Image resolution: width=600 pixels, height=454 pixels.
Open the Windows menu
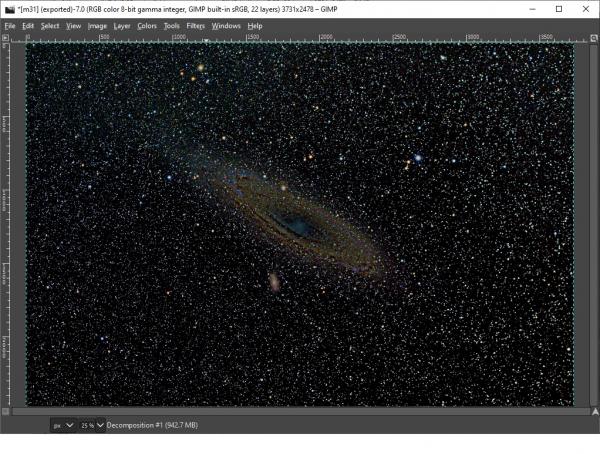click(226, 26)
